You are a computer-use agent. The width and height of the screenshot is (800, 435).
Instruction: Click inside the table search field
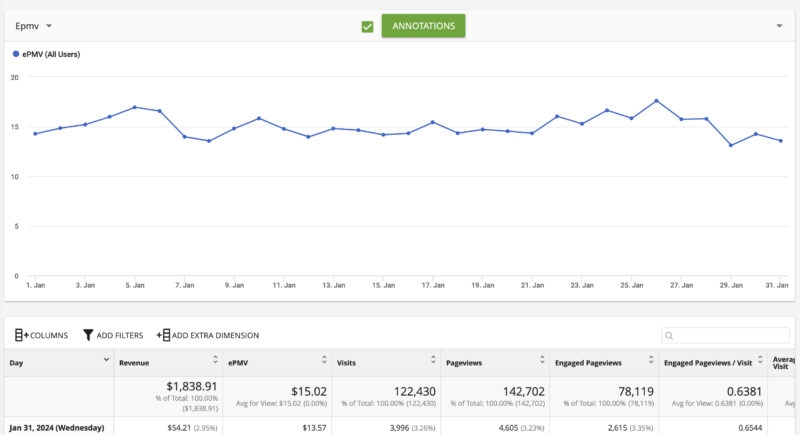pos(730,336)
